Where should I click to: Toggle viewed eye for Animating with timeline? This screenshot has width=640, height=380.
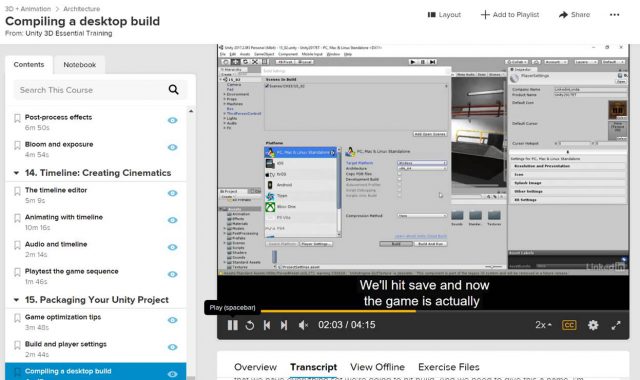pyautogui.click(x=173, y=220)
